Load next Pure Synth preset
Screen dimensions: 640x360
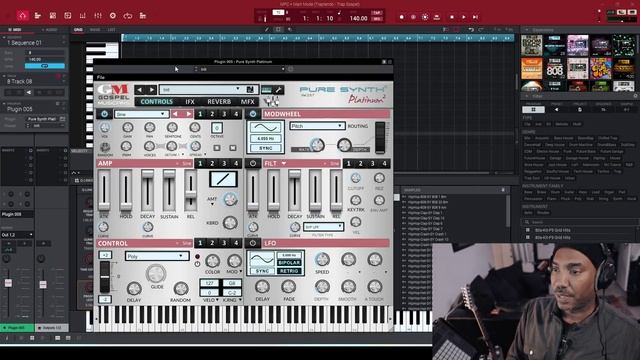click(x=151, y=90)
